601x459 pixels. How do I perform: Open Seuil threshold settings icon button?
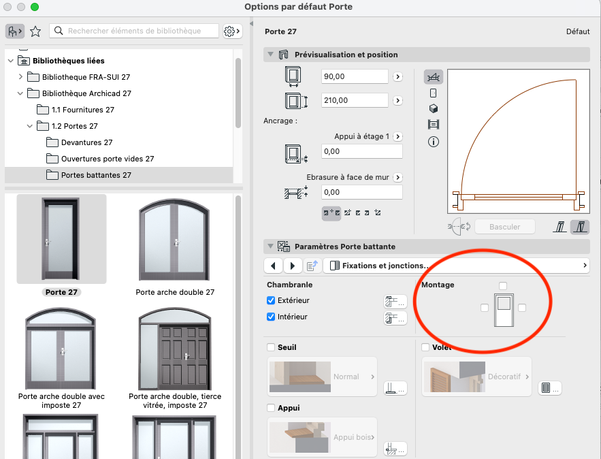click(x=395, y=388)
